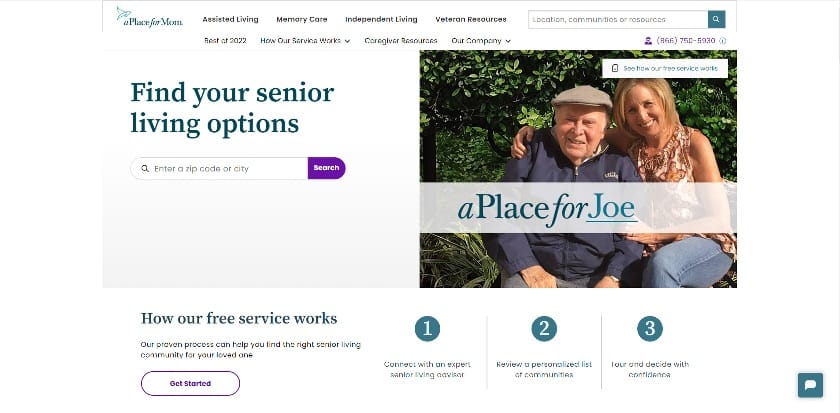
Task: Click the Get Started button
Action: coord(190,384)
